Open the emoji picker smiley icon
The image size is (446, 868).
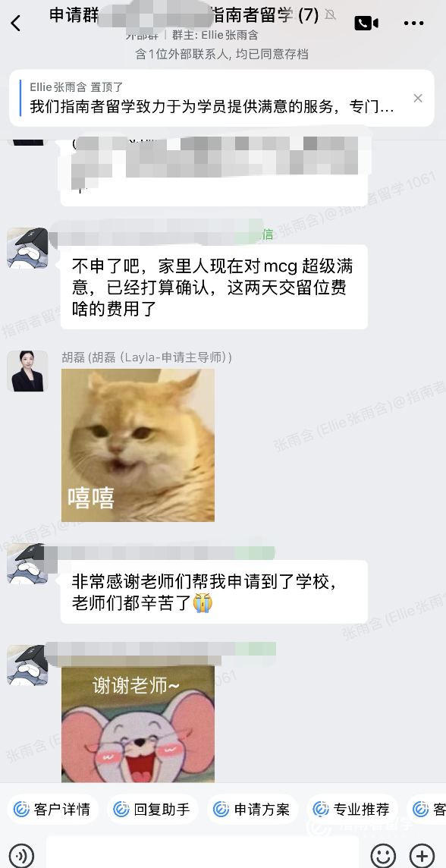tap(383, 855)
